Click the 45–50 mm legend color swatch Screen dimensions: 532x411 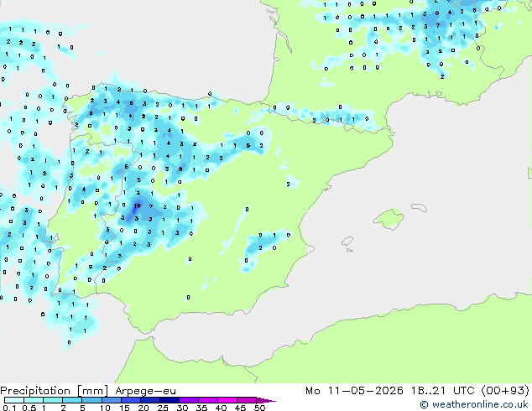[x=247, y=400]
